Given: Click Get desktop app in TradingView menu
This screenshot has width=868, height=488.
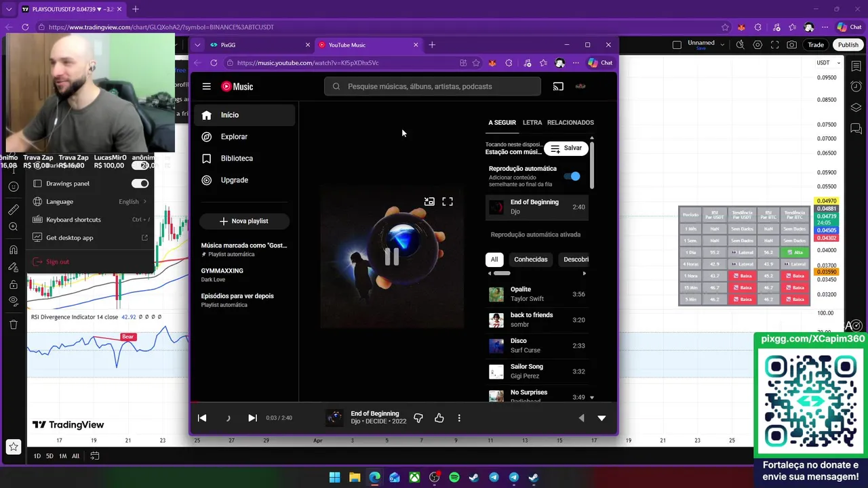Looking at the screenshot, I should pyautogui.click(x=90, y=238).
